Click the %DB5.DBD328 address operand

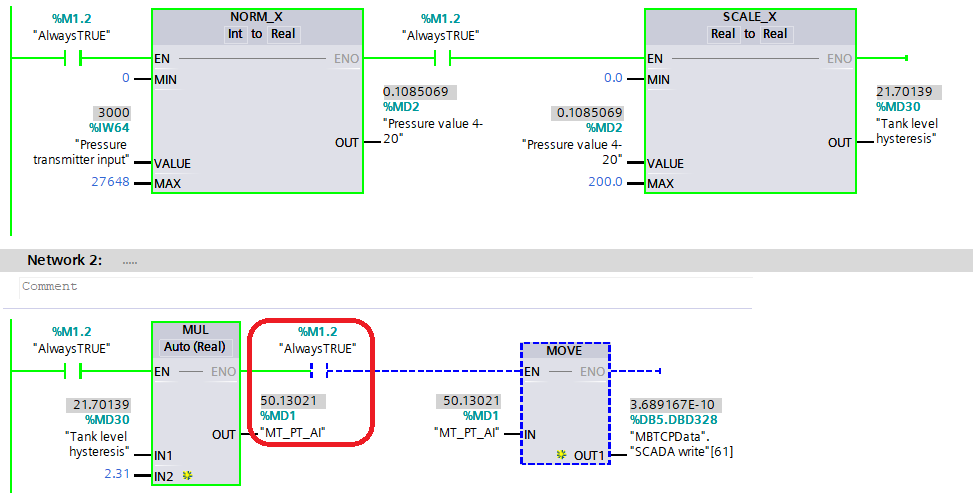[673, 420]
